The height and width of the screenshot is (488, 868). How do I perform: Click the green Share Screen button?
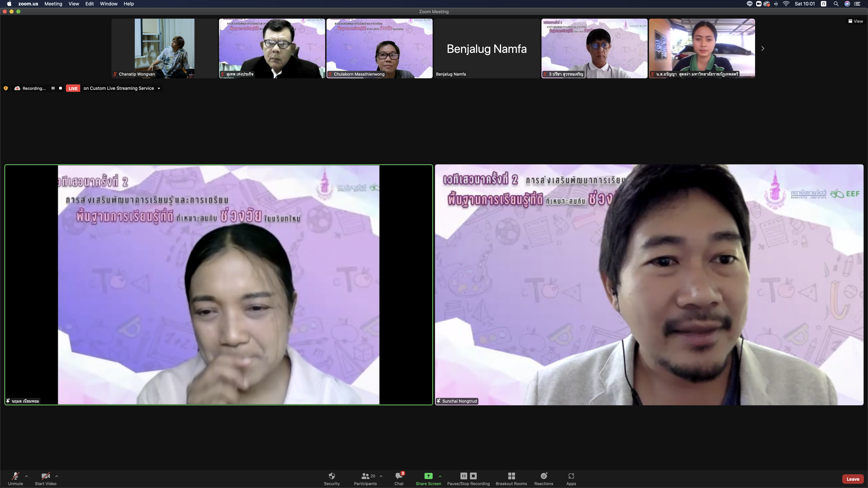(428, 479)
